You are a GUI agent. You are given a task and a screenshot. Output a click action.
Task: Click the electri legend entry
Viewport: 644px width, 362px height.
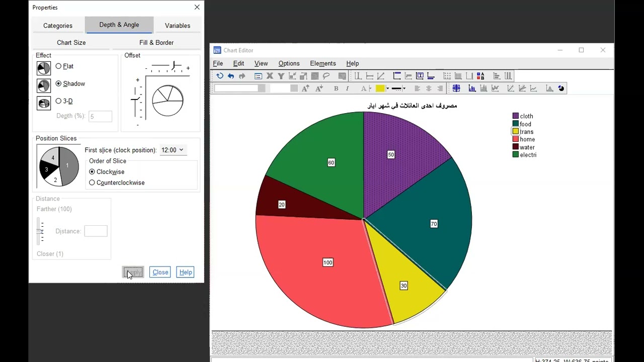pyautogui.click(x=524, y=155)
